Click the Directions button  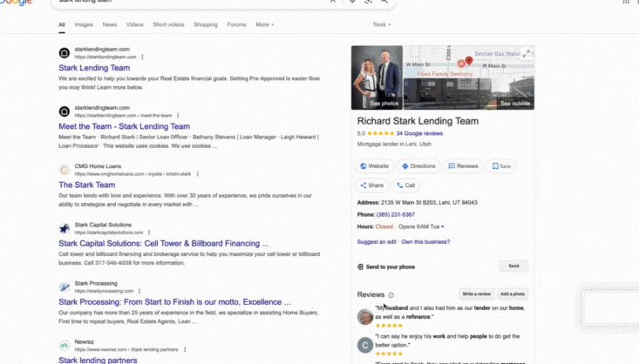[418, 166]
